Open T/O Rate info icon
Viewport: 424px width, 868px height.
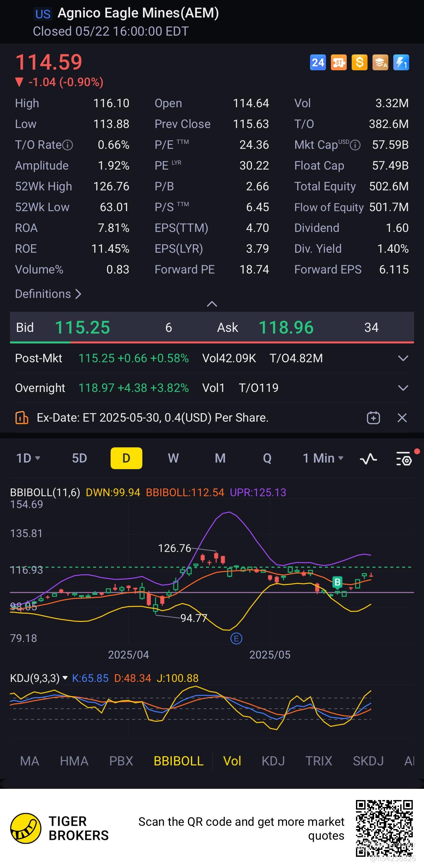click(68, 145)
